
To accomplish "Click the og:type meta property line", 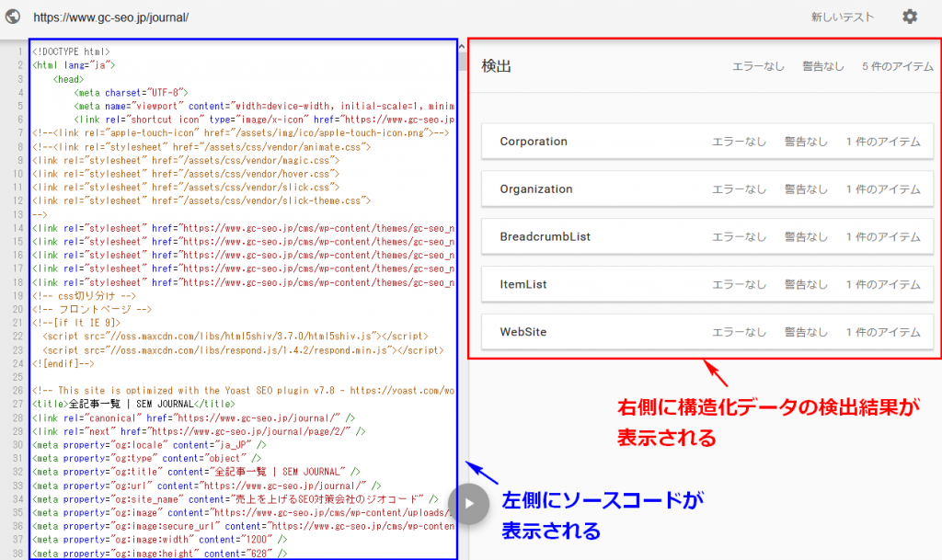I will [146, 459].
